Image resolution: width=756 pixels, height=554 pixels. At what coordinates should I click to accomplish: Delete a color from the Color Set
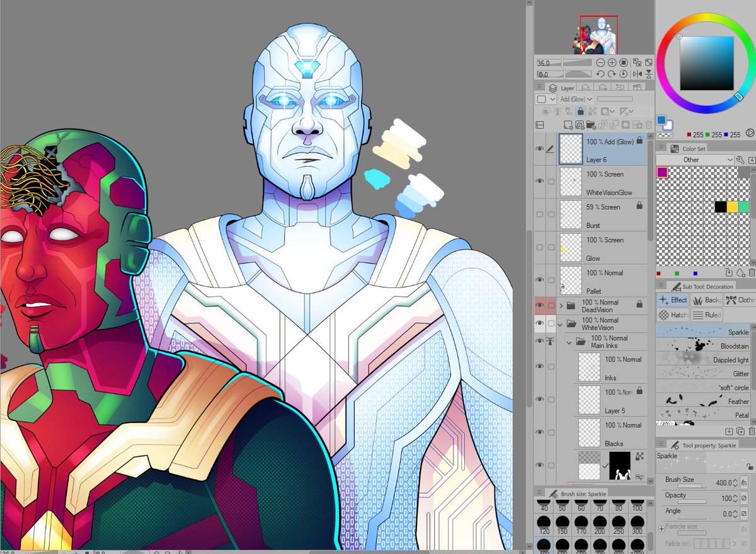752,272
